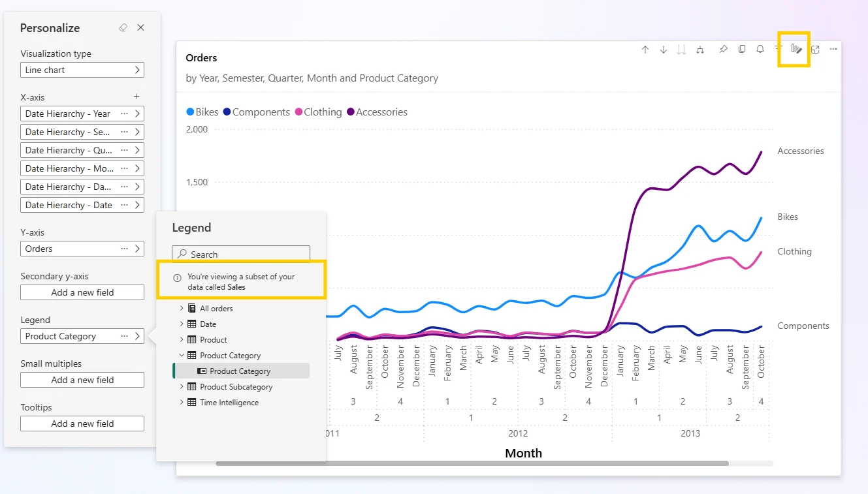
Task: Click eraser reset icon in Personalize
Action: [x=123, y=28]
